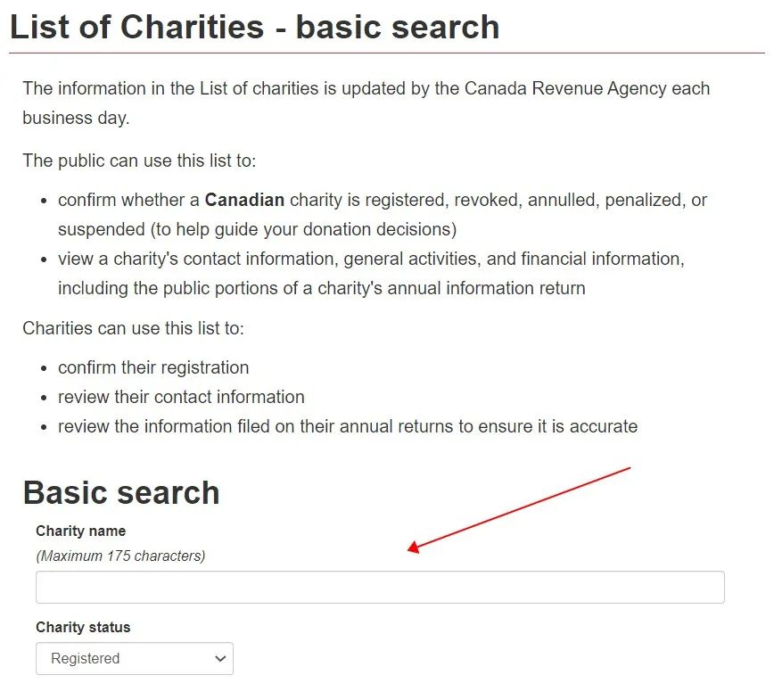Screen dimensions: 782x700
Task: Click "The public can use this list to:" text
Action: pyautogui.click(x=139, y=161)
